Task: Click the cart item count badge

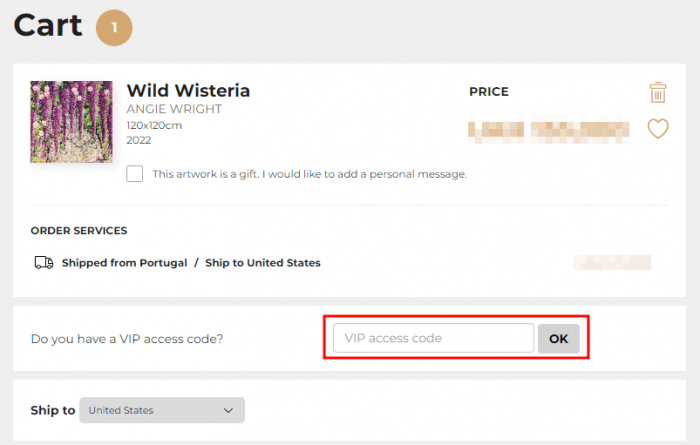Action: click(114, 28)
